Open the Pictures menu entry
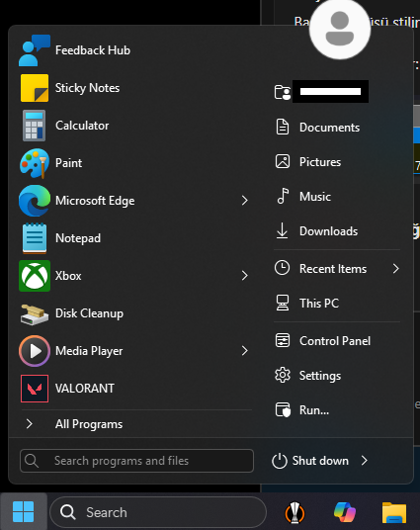420x530 pixels. point(337,162)
